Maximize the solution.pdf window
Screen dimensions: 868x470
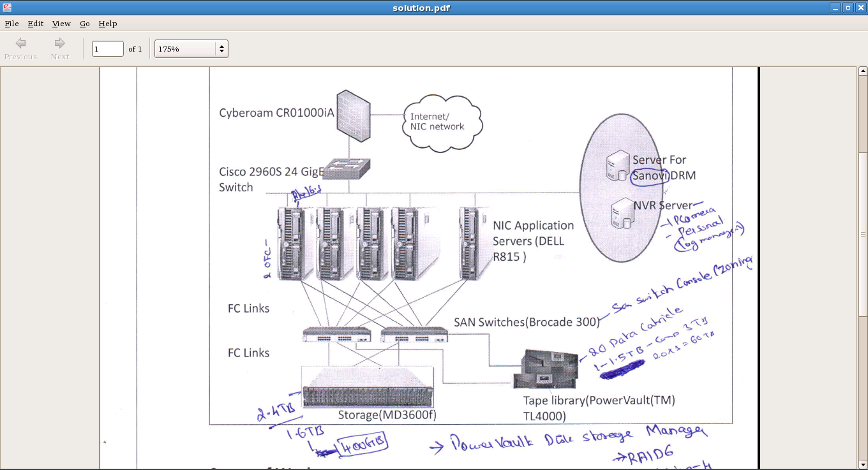pos(848,7)
